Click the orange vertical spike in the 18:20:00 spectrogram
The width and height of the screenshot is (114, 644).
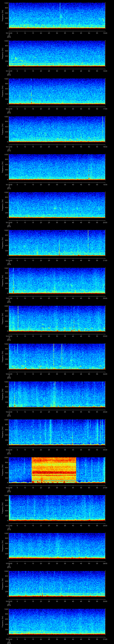(59, 246)
